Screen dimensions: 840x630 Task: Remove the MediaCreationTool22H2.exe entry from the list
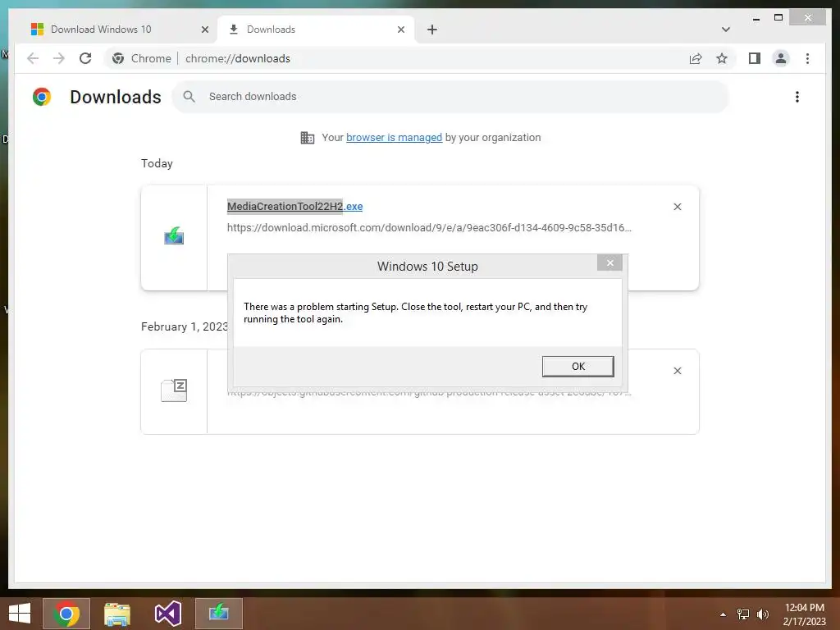(x=677, y=207)
